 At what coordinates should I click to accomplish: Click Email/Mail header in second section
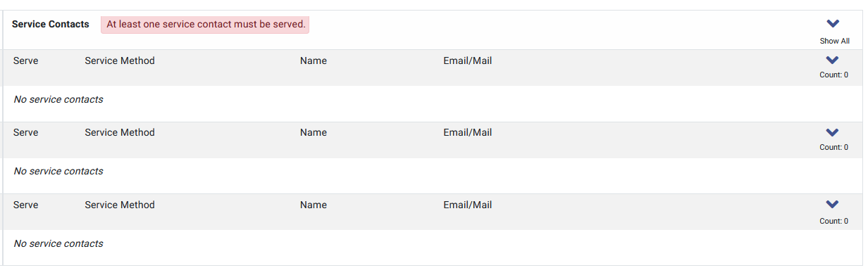[x=468, y=132]
